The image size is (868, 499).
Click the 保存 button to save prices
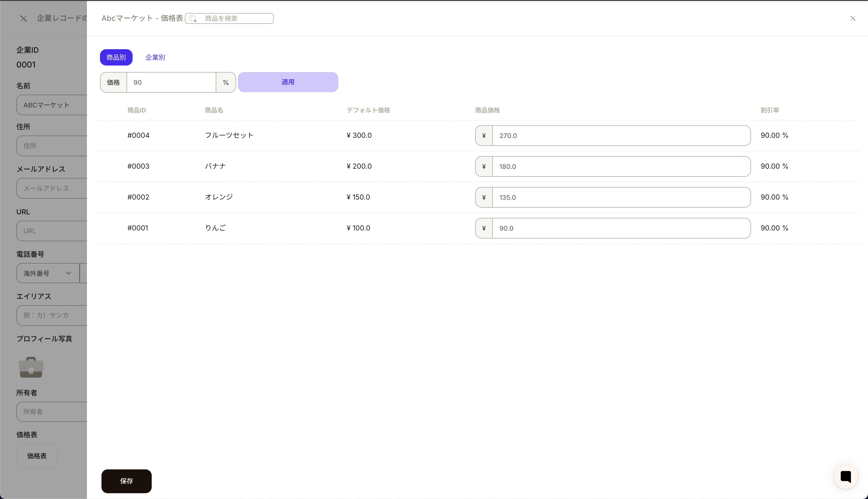click(x=126, y=481)
